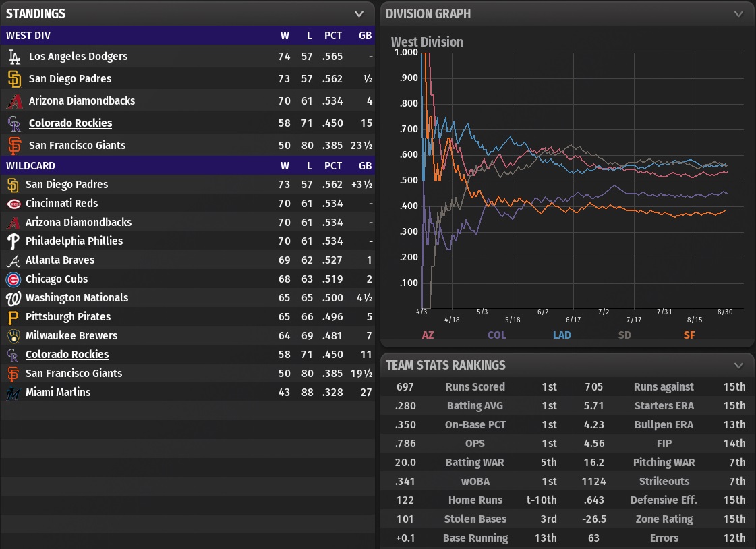This screenshot has height=549, width=756.
Task: Toggle the SD line in graph legend
Action: [624, 335]
